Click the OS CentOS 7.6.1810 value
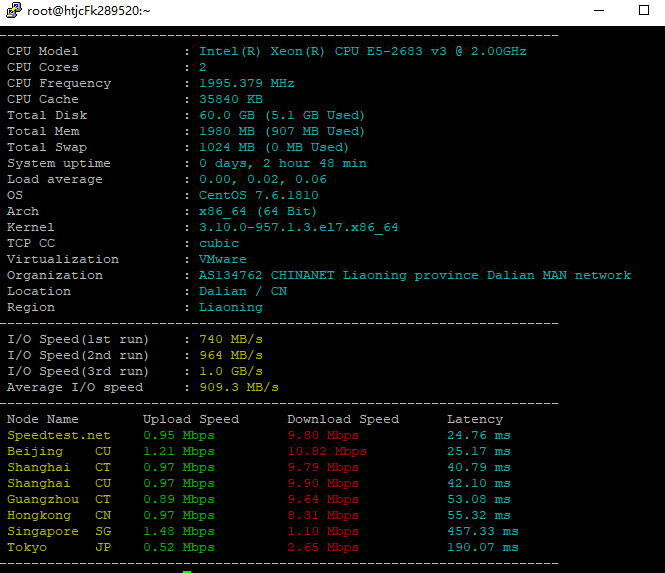This screenshot has height=573, width=665. click(259, 195)
